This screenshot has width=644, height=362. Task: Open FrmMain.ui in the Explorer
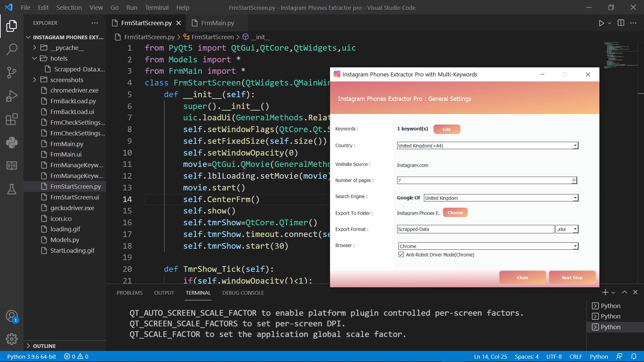(66, 154)
